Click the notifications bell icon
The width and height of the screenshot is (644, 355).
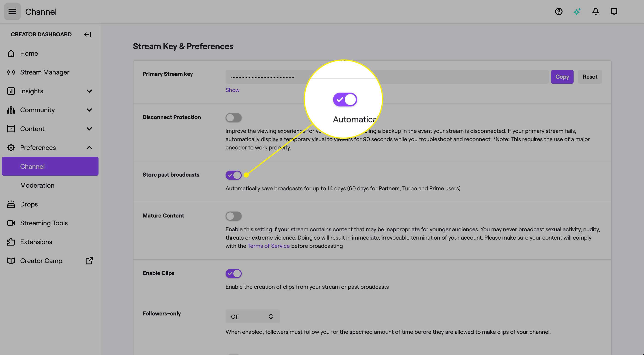click(596, 11)
